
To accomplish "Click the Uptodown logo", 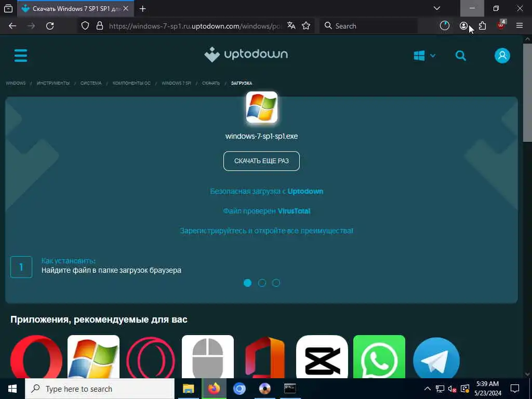I will 246,54.
